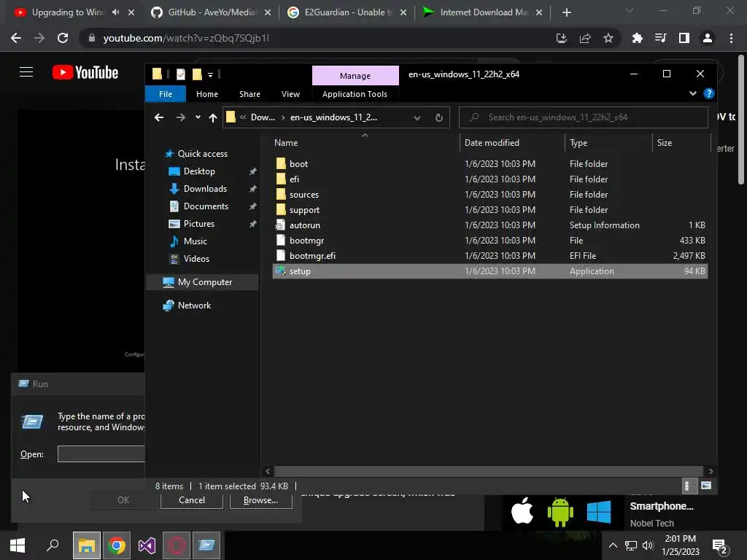Click the horizontal scrollbar in Explorer
This screenshot has width=747, height=560.
489,471
